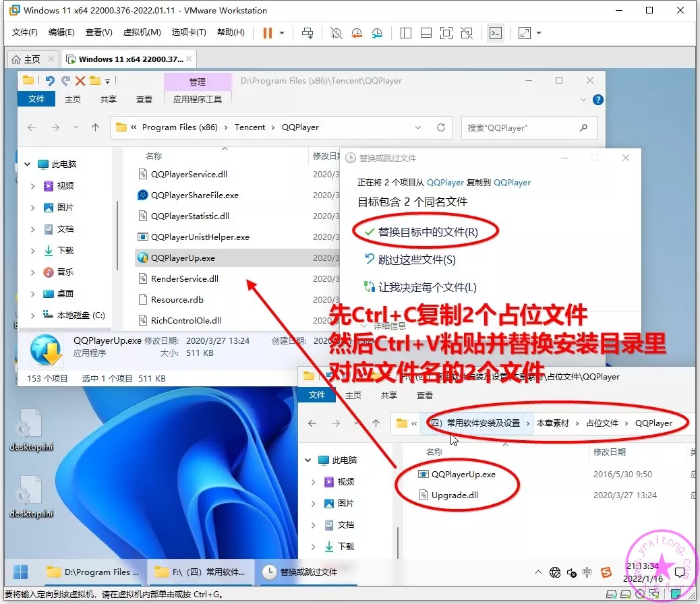
Task: Click the VMware pause virtual machine icon
Action: [x=267, y=33]
